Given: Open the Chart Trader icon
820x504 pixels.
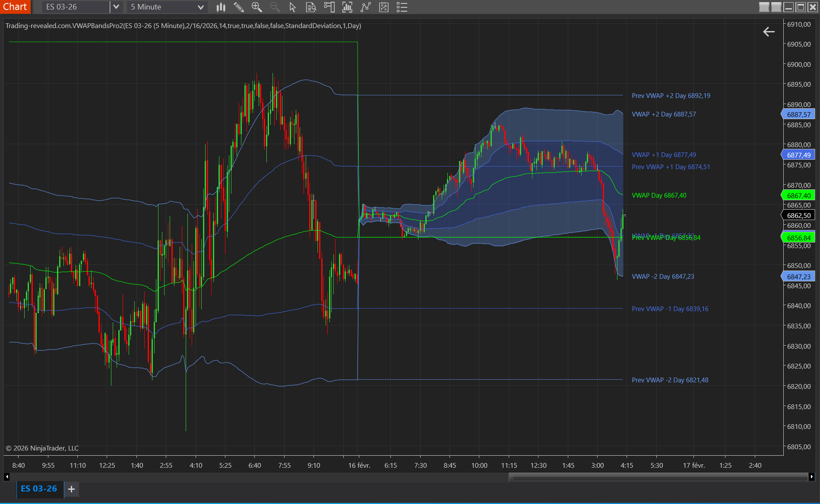Looking at the screenshot, I should click(329, 7).
